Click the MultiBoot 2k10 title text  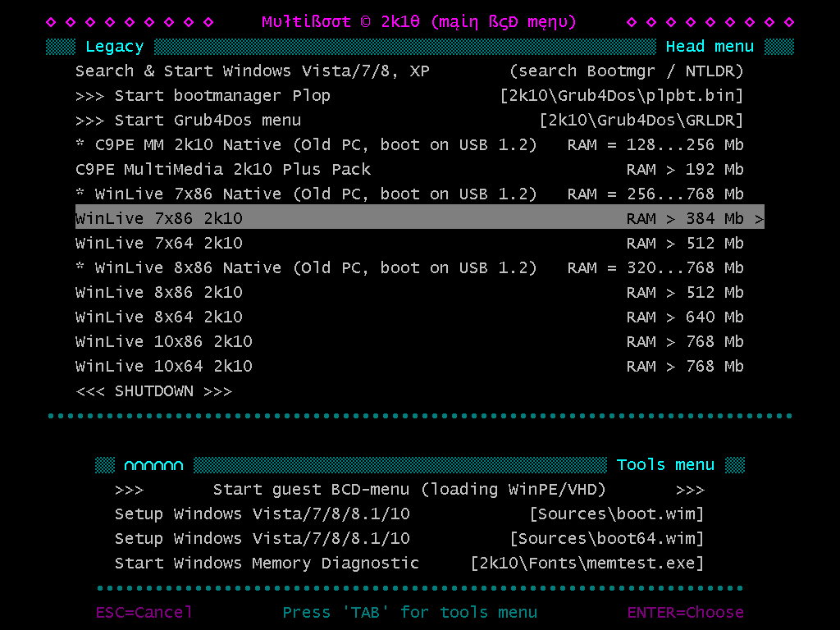click(419, 22)
